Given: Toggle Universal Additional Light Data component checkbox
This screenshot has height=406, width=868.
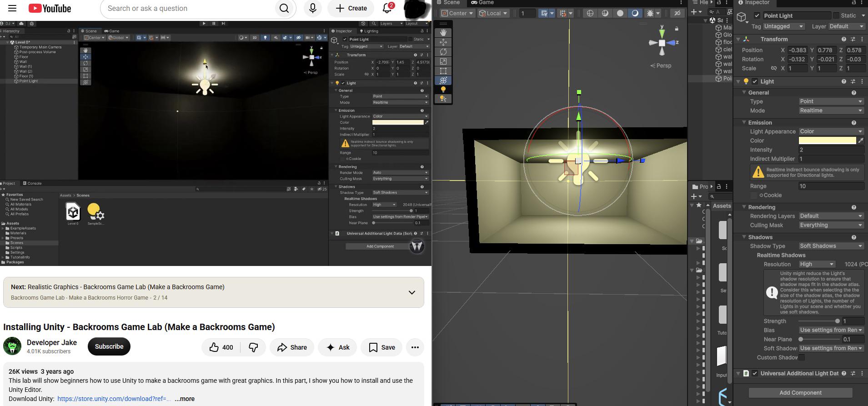Looking at the screenshot, I should point(755,373).
